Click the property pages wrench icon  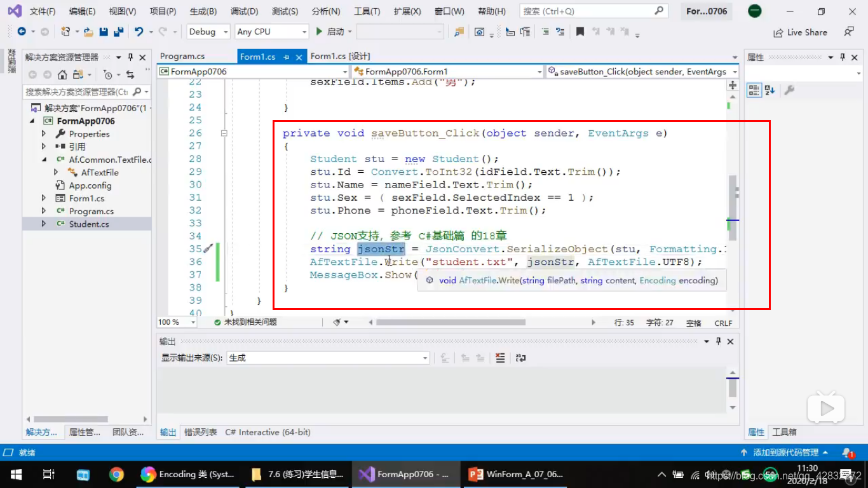coord(789,90)
